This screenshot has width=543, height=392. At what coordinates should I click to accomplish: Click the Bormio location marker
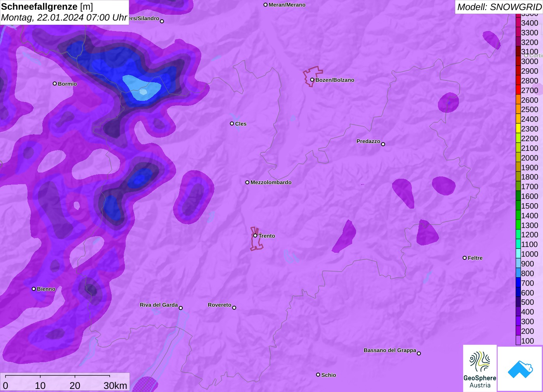55,83
